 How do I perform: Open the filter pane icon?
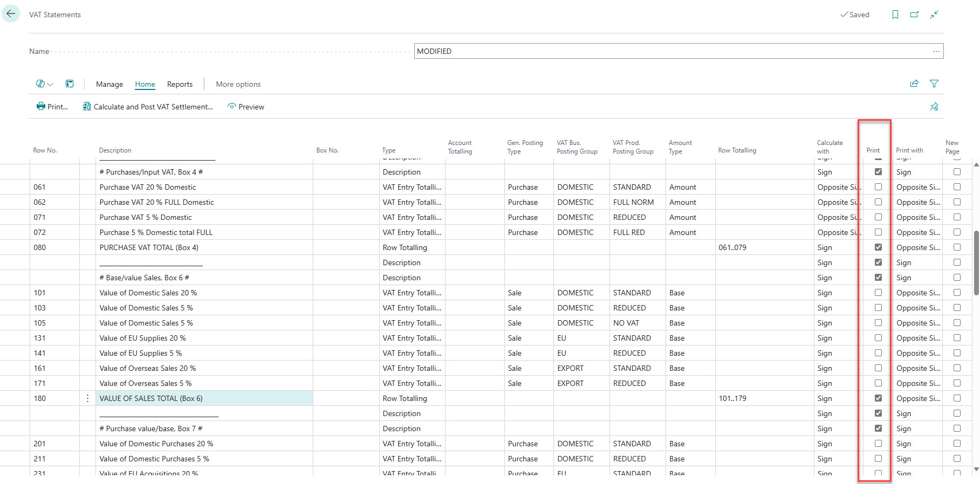(x=934, y=84)
